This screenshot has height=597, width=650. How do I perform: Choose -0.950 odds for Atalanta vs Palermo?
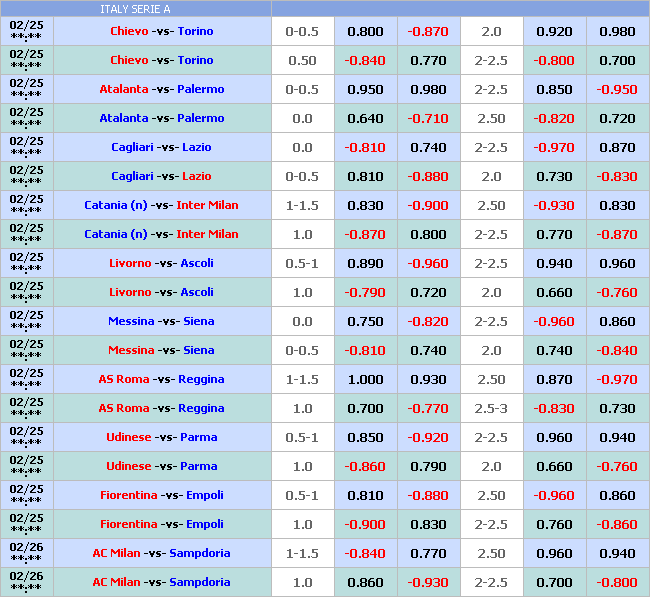click(617, 89)
